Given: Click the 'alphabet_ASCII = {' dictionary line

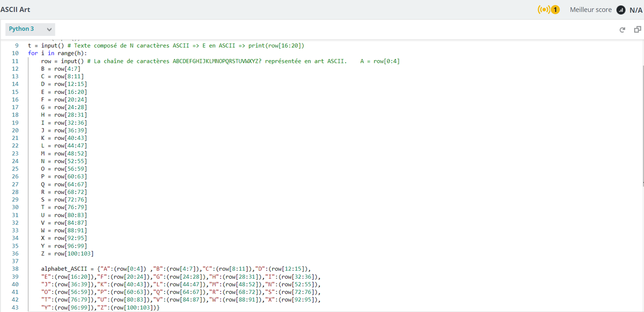Looking at the screenshot, I should coord(176,269).
